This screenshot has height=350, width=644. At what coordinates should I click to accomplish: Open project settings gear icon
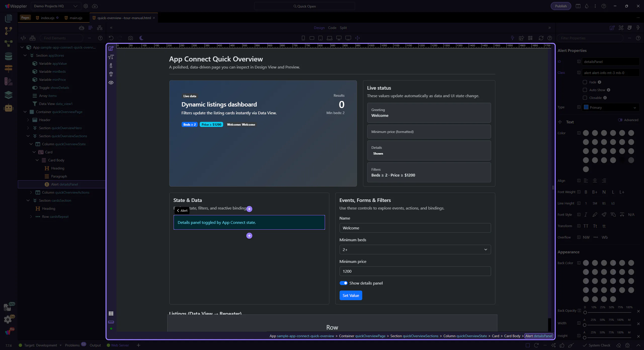point(86,6)
